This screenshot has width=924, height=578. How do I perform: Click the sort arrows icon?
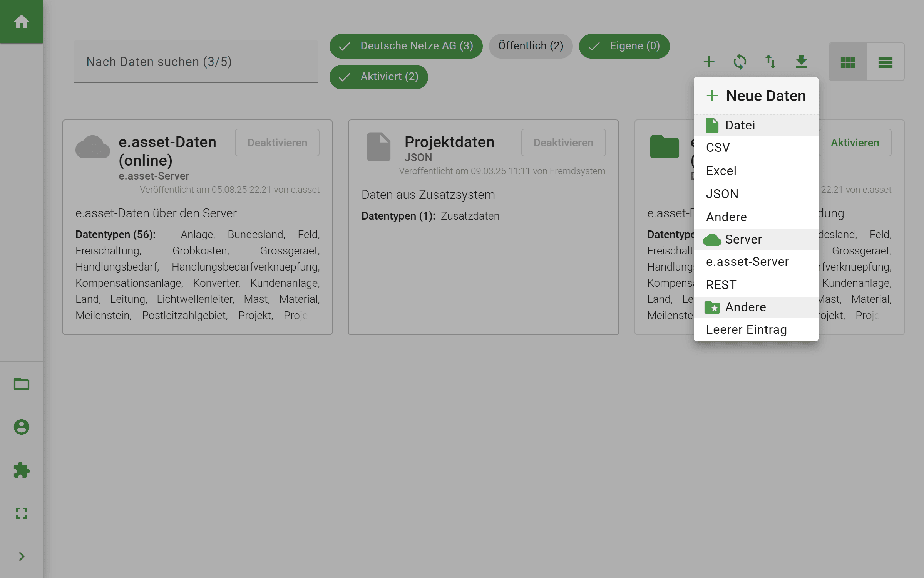[x=771, y=62]
